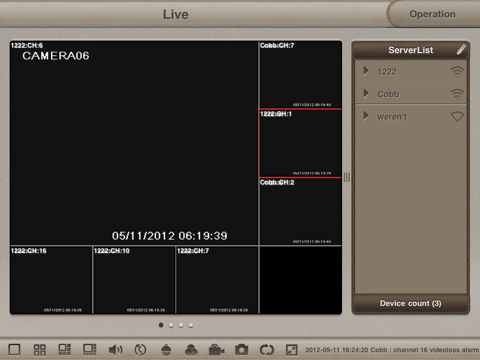Click Device count (3) footer

pyautogui.click(x=411, y=303)
